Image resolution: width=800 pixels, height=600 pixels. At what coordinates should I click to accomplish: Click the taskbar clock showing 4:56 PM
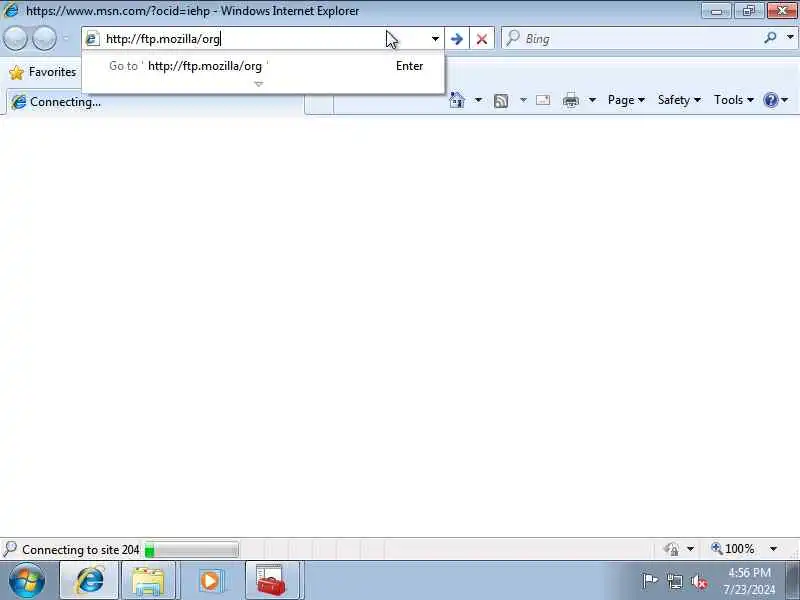tap(749, 581)
